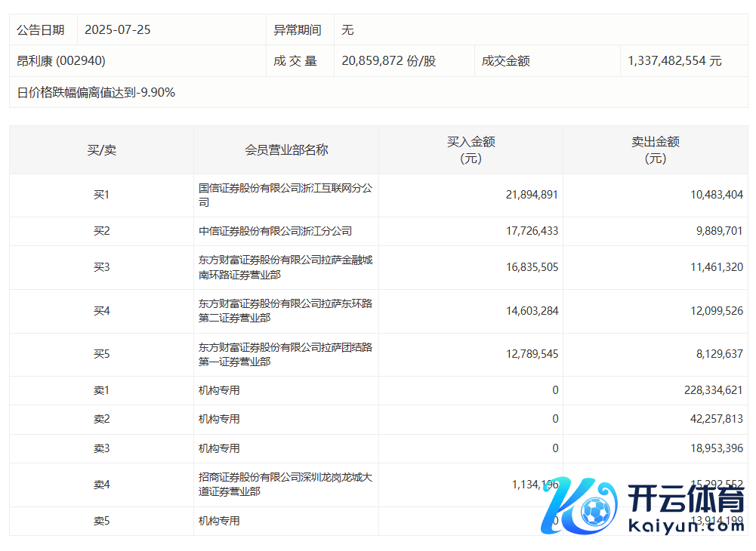The image size is (756, 551).
Task: Click the 买1 buy amount 21,894,891
Action: (532, 195)
